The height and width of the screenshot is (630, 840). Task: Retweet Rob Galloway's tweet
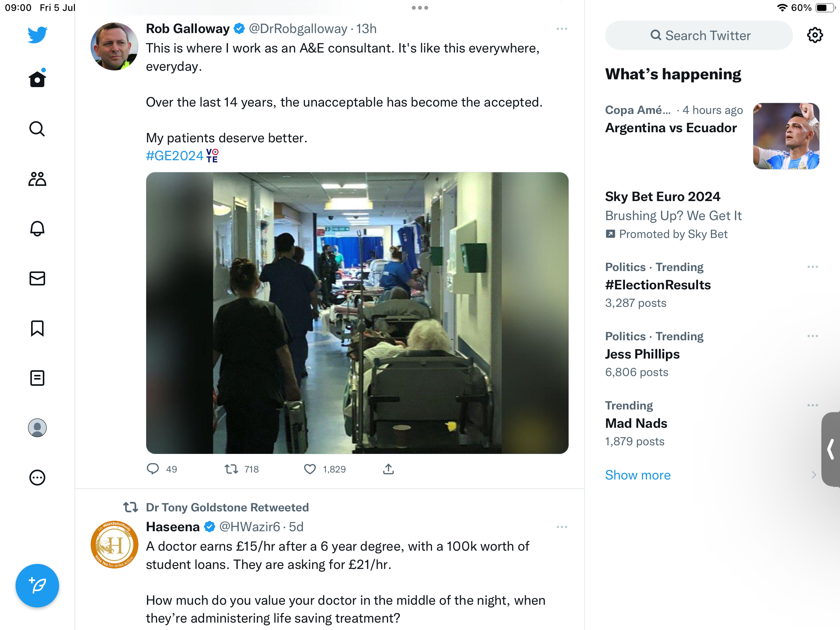[232, 469]
